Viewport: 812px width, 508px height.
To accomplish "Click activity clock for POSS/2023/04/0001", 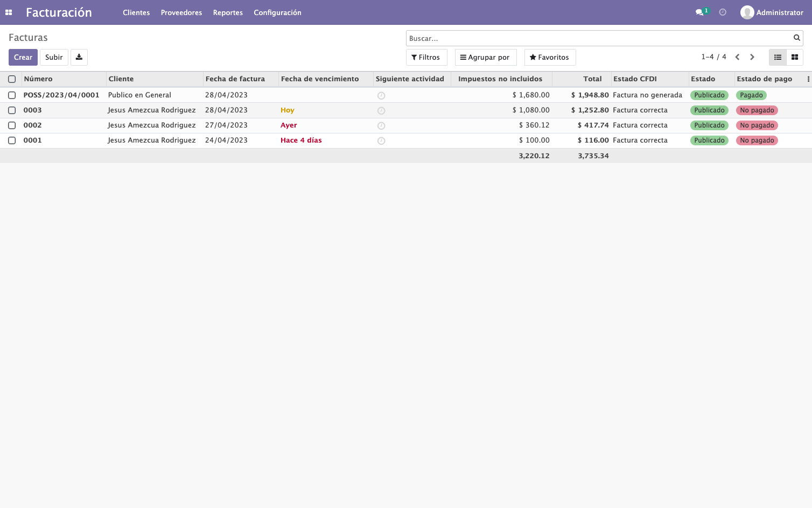I will 381,95.
